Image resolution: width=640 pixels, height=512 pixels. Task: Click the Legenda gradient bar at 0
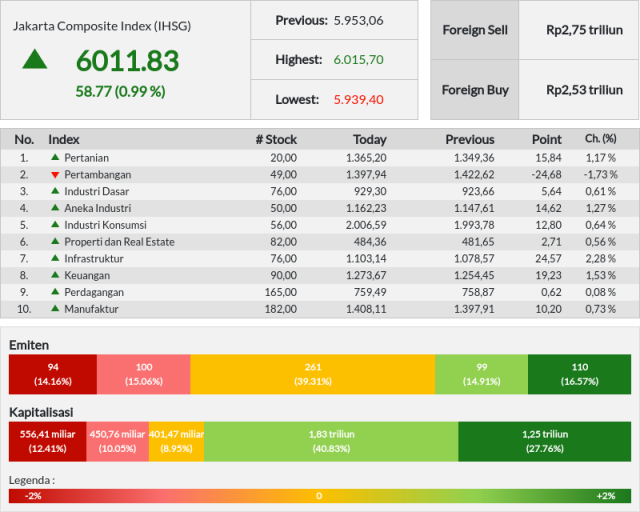[x=319, y=496]
